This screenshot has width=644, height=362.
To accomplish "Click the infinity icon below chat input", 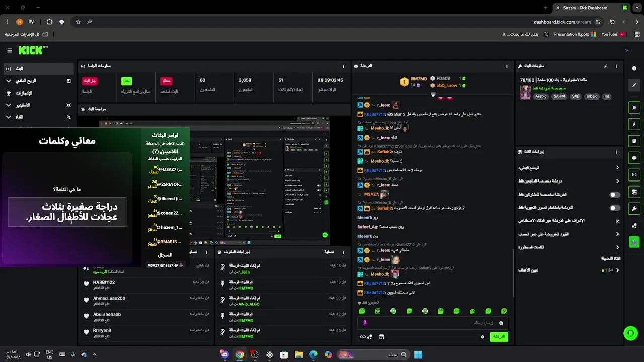I will [363, 337].
